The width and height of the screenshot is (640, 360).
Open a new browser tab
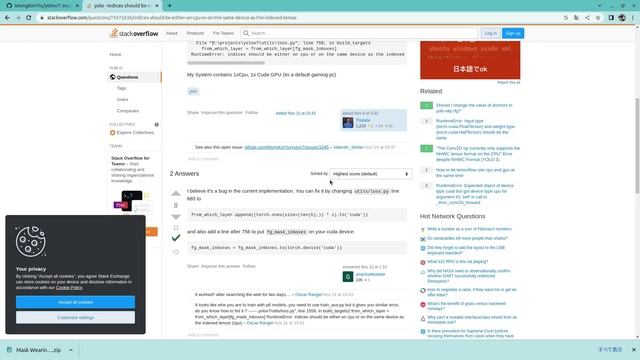(169, 6)
